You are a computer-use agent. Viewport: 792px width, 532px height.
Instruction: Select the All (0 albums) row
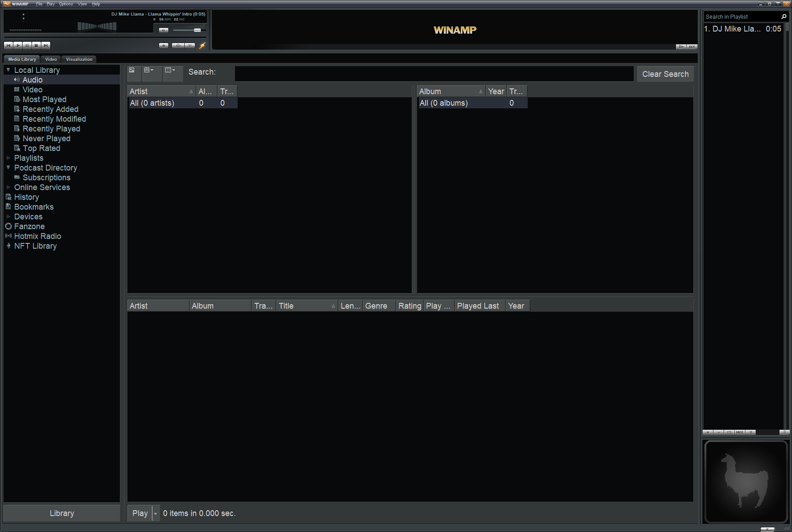[472, 103]
